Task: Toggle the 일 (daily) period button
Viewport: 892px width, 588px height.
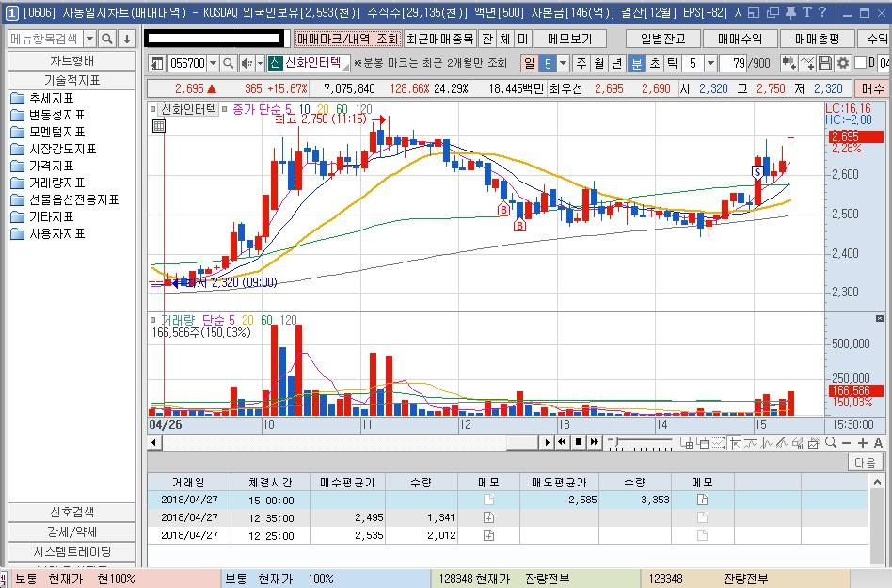Action: 530,63
